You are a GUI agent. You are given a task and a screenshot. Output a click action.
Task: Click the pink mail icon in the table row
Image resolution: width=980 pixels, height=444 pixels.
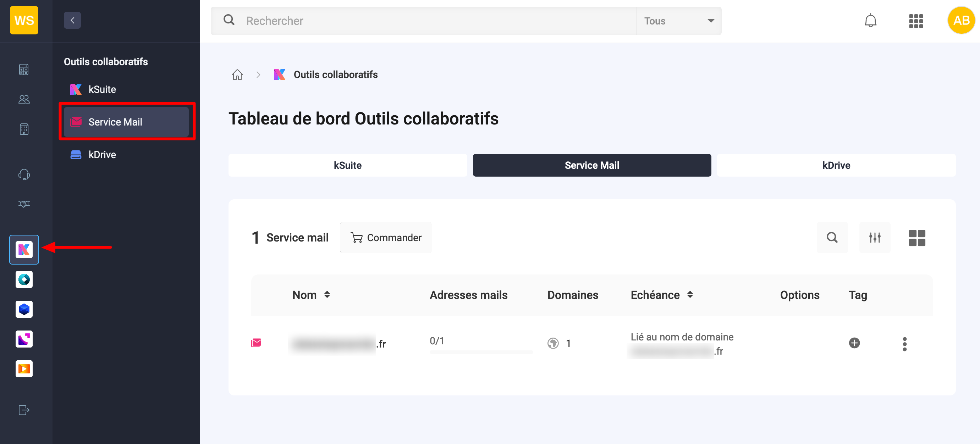[x=257, y=343]
